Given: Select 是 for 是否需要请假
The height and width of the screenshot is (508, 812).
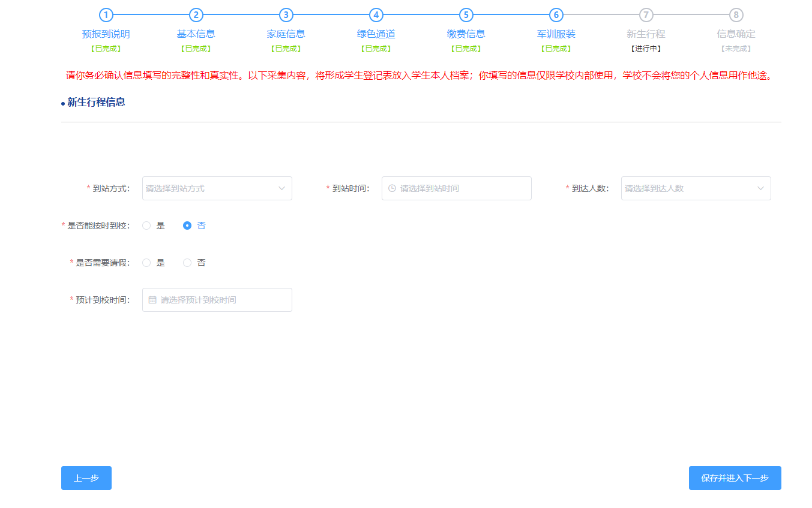Looking at the screenshot, I should [x=146, y=263].
